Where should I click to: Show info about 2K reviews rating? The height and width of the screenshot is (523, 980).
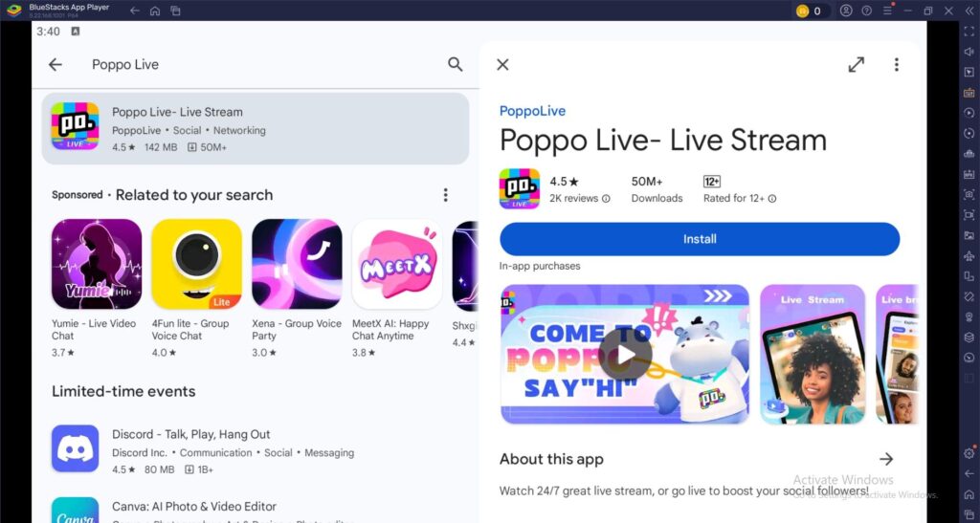click(x=606, y=199)
